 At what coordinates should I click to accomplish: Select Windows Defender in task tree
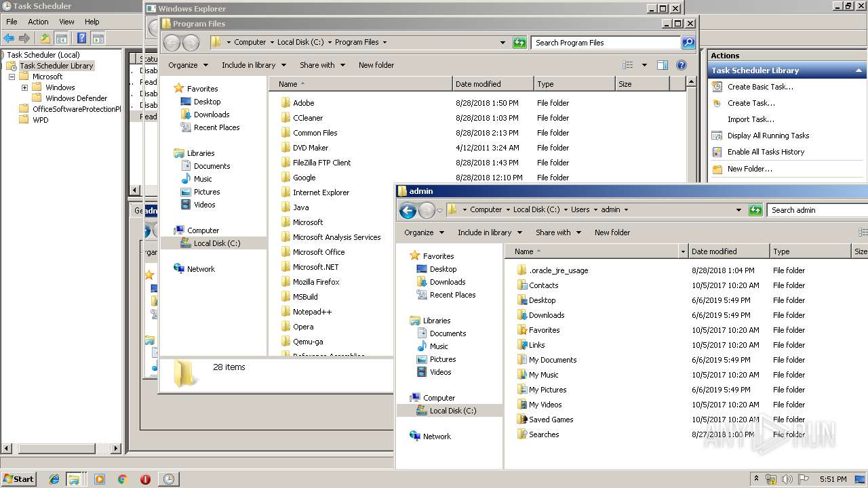77,98
